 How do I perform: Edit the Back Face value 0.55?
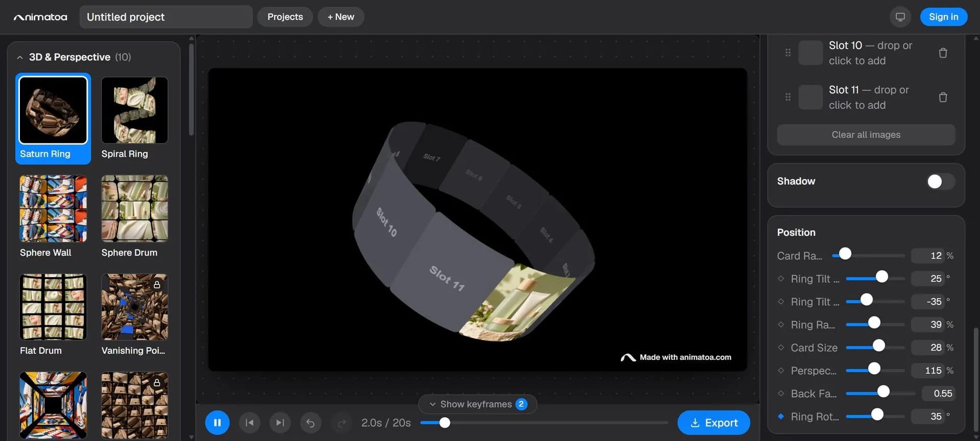(x=939, y=394)
